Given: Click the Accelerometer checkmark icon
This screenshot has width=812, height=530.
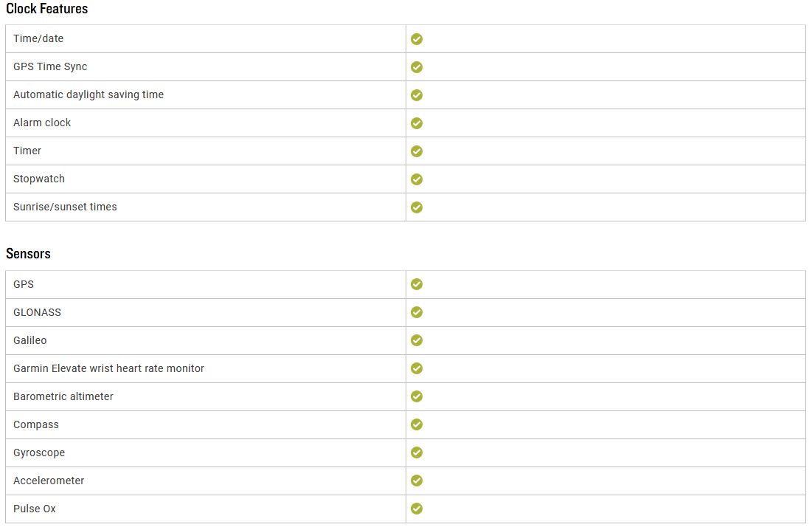Looking at the screenshot, I should [x=417, y=481].
